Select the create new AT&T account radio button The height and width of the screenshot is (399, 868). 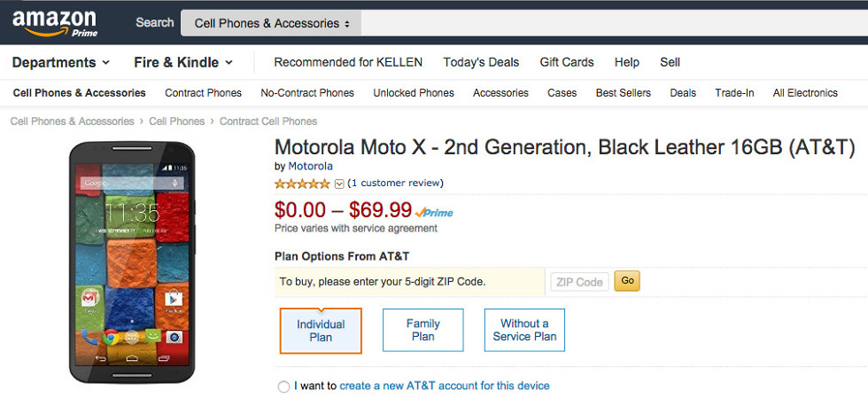(283, 387)
